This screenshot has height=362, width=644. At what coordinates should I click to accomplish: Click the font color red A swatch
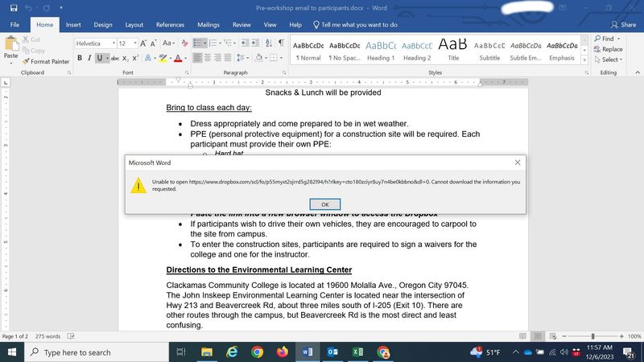pos(176,58)
